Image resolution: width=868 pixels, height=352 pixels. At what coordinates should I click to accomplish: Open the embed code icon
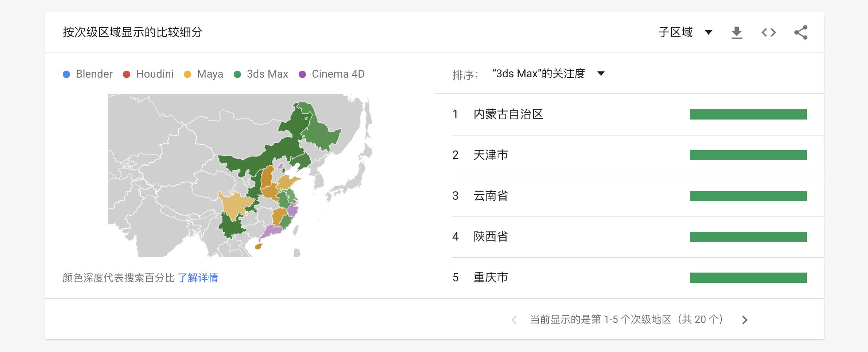tap(769, 32)
